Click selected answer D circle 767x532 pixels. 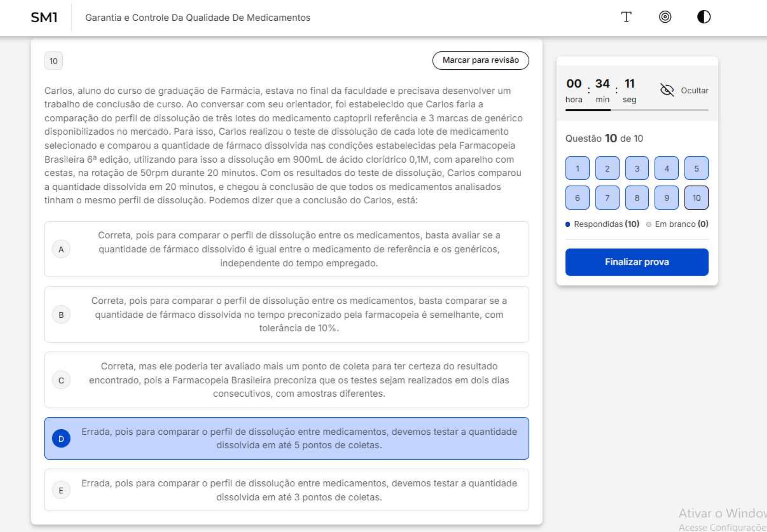[61, 439]
